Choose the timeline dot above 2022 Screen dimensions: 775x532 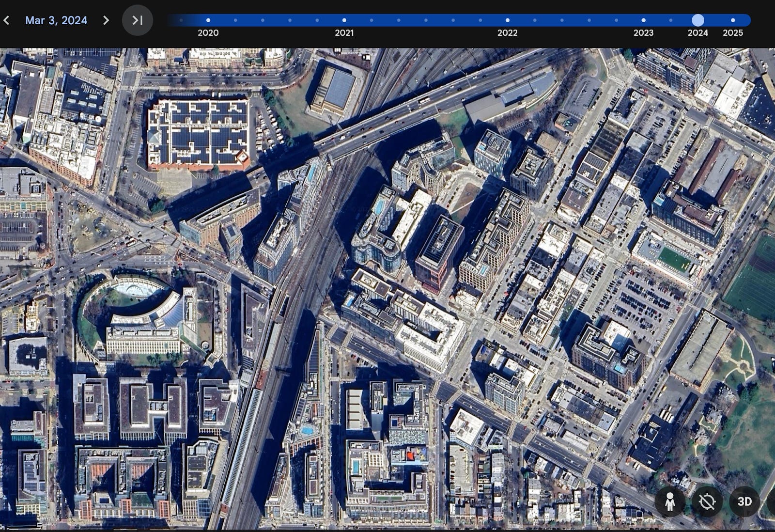508,20
